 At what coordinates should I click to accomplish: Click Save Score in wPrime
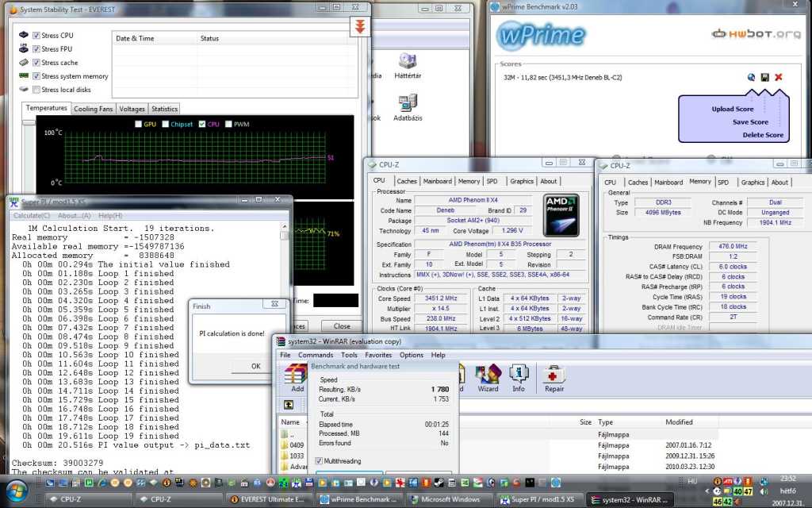tap(750, 121)
